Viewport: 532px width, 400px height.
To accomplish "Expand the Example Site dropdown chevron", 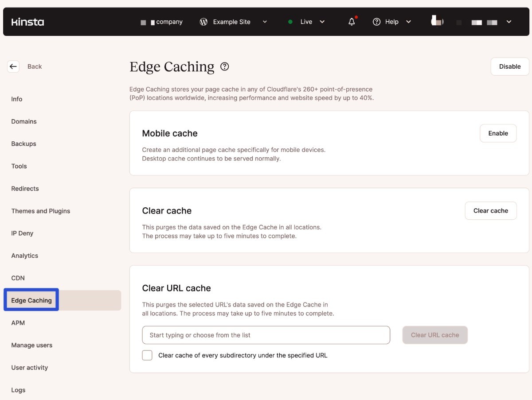I will (x=265, y=22).
